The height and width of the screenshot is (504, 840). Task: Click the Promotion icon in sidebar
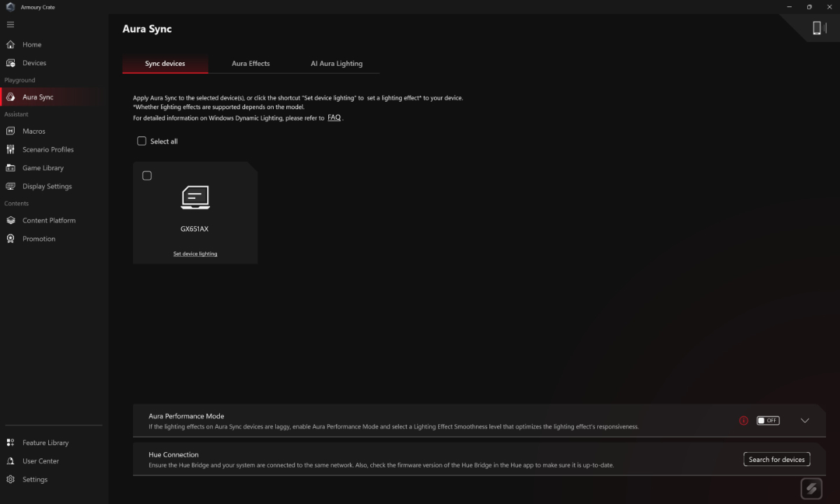[x=10, y=239]
